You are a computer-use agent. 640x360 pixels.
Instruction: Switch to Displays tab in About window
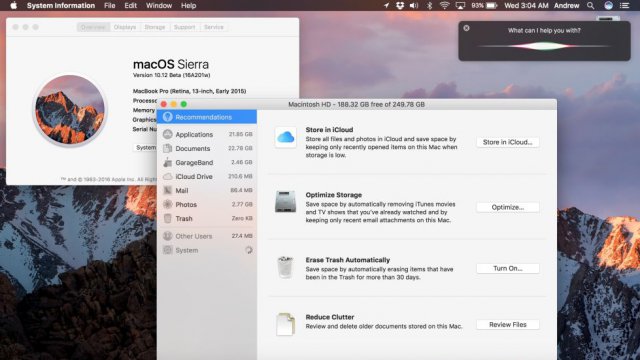[x=125, y=27]
